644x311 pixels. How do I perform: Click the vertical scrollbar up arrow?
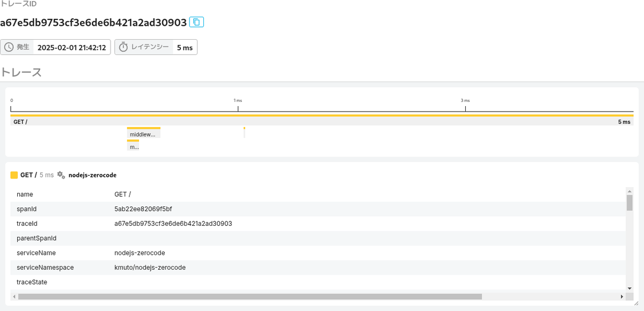[x=630, y=190]
